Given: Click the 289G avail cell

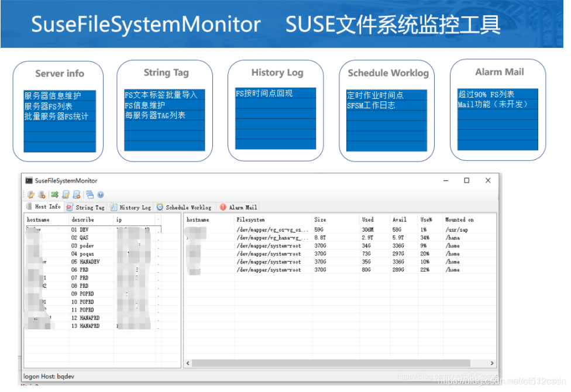Looking at the screenshot, I should pyautogui.click(x=398, y=270).
